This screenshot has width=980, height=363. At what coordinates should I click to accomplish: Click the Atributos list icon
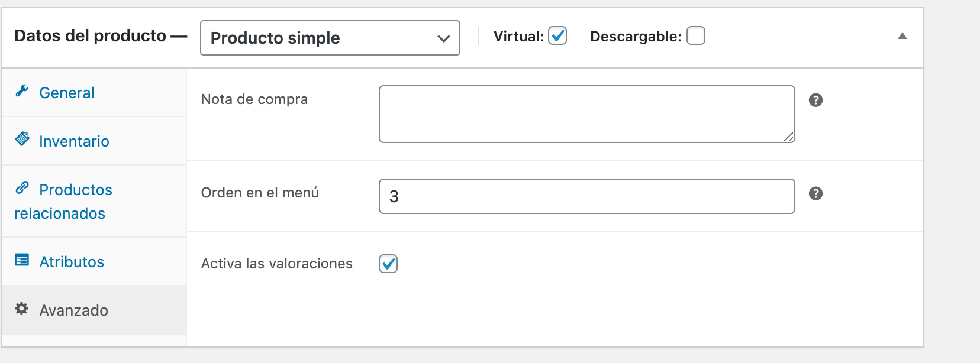click(22, 260)
